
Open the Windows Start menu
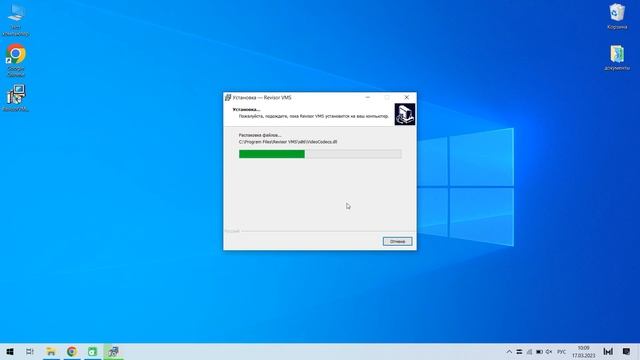[10, 351]
